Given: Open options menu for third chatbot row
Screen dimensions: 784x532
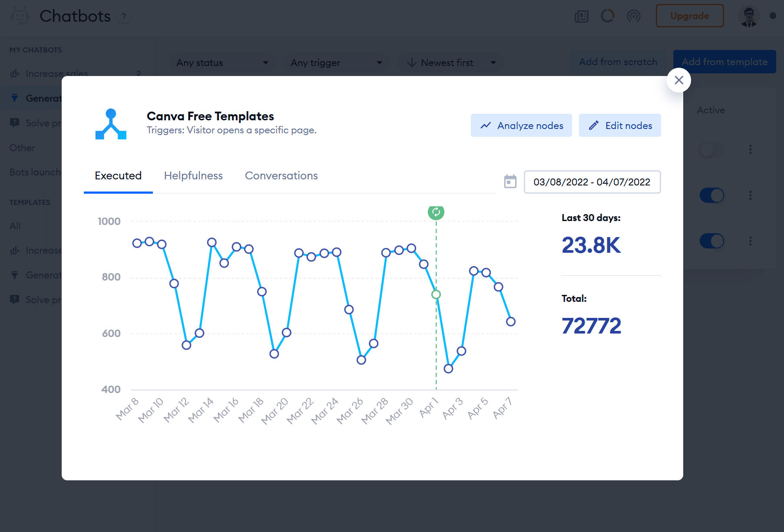Looking at the screenshot, I should [x=750, y=241].
